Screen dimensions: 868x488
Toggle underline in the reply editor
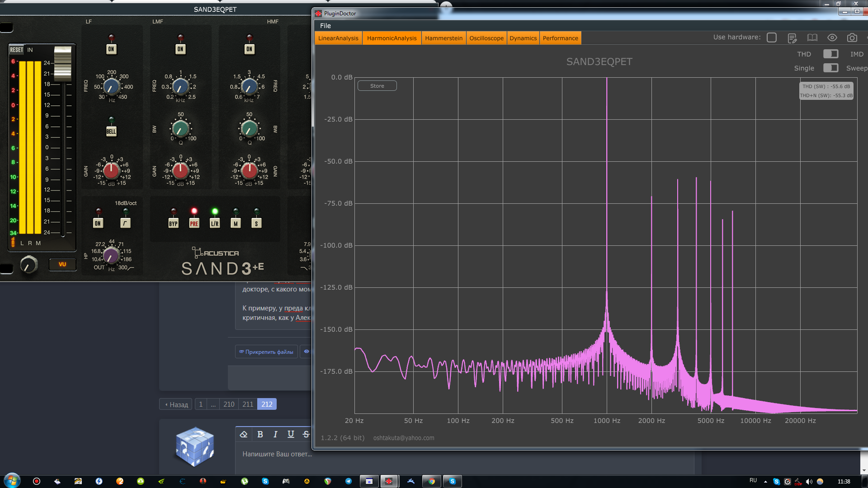pyautogui.click(x=291, y=434)
